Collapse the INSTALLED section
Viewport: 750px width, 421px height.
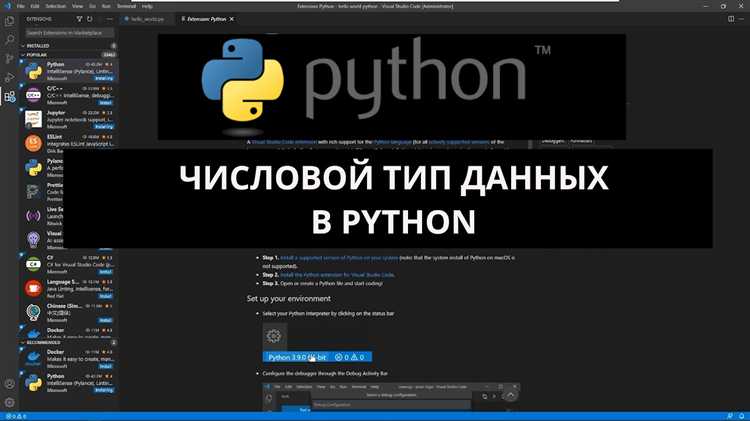point(38,46)
